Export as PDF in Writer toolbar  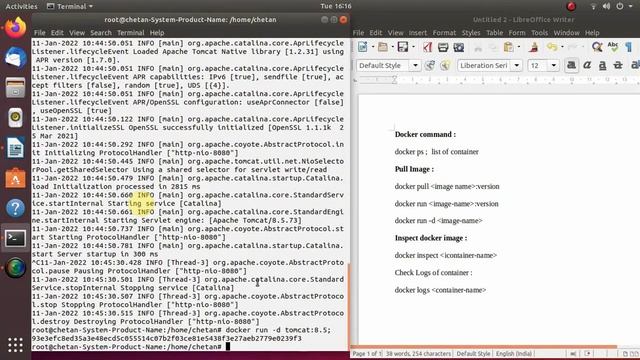click(427, 47)
